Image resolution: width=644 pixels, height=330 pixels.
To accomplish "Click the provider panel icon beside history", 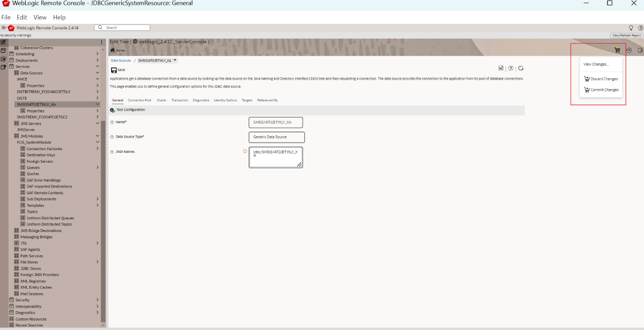I will pos(640,50).
